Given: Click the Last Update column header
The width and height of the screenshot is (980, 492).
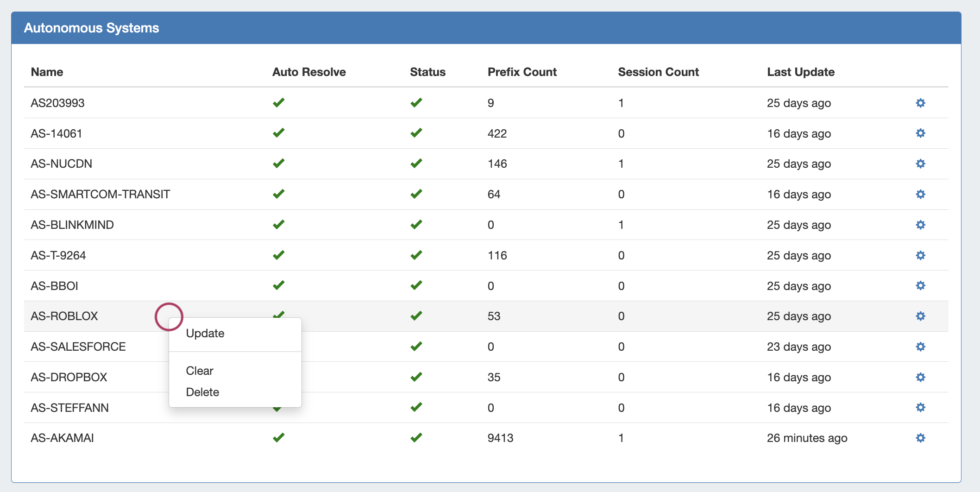Looking at the screenshot, I should click(x=800, y=72).
